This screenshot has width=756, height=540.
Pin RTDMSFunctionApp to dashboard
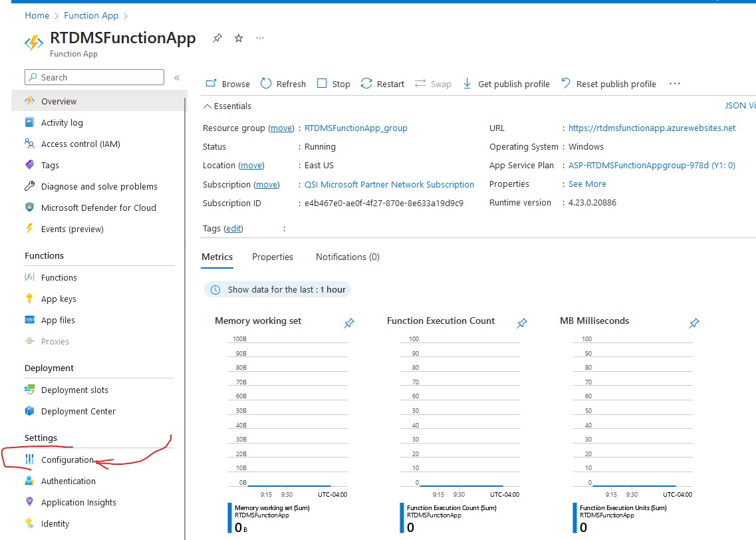coord(217,38)
